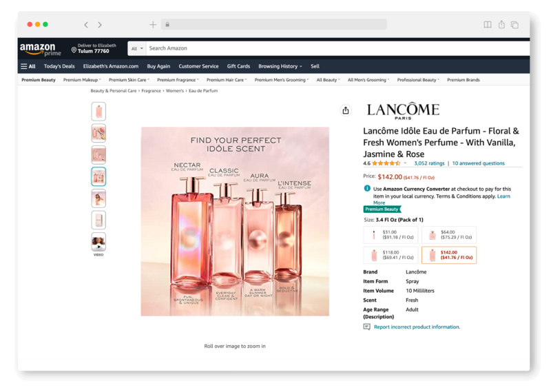Expand the Premium Skin Care menu

129,80
